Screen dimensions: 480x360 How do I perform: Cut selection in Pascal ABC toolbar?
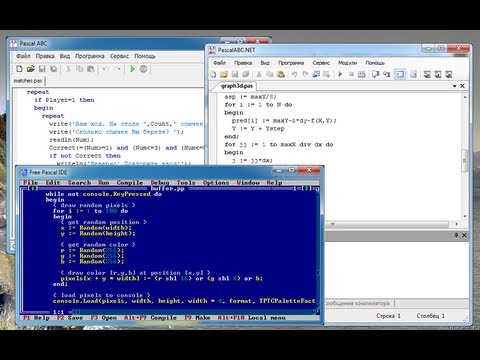68,69
